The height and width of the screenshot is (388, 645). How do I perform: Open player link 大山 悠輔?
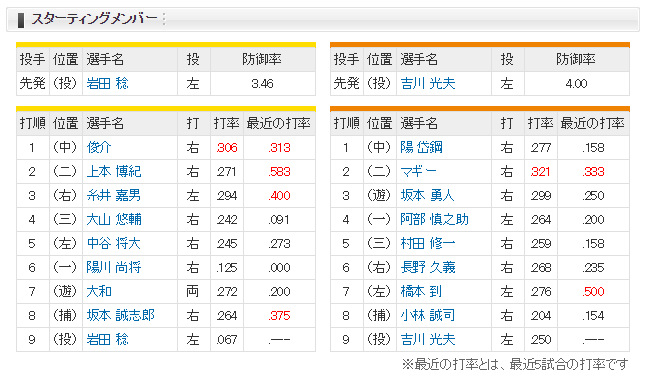114,219
